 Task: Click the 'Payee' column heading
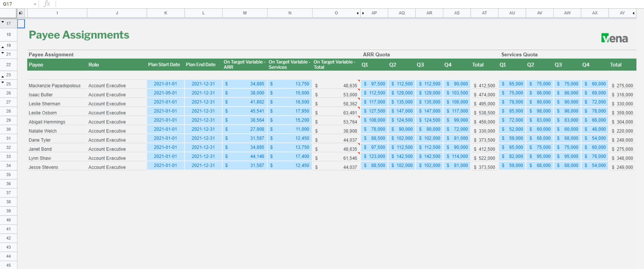(36, 65)
